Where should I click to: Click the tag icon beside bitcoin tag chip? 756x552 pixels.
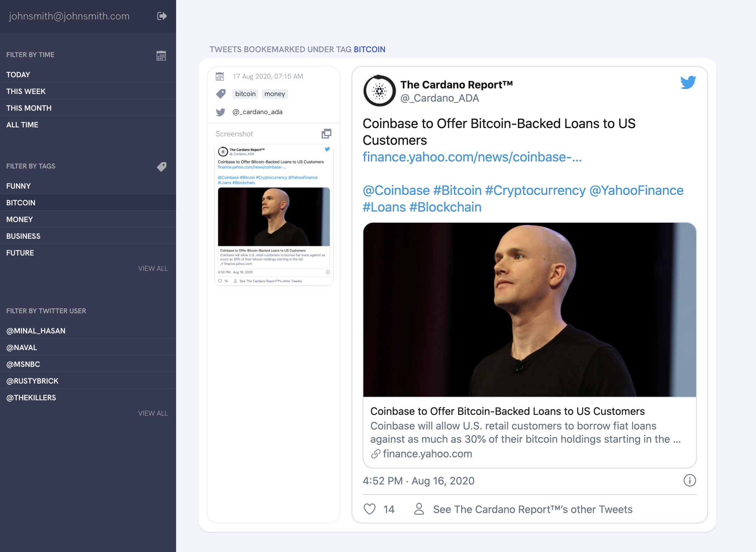[221, 94]
